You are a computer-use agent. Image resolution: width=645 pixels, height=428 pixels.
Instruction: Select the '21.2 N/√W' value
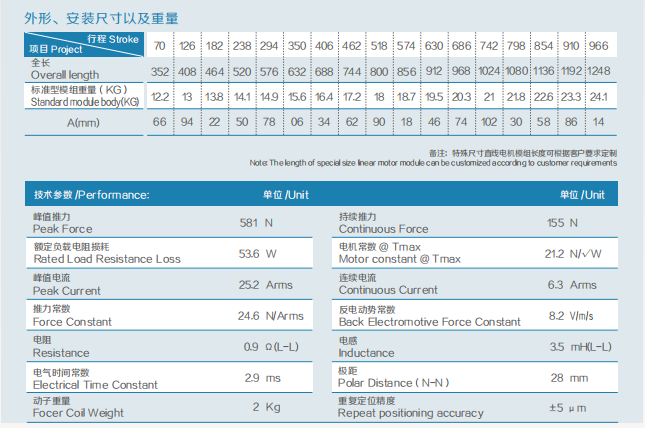(x=573, y=254)
